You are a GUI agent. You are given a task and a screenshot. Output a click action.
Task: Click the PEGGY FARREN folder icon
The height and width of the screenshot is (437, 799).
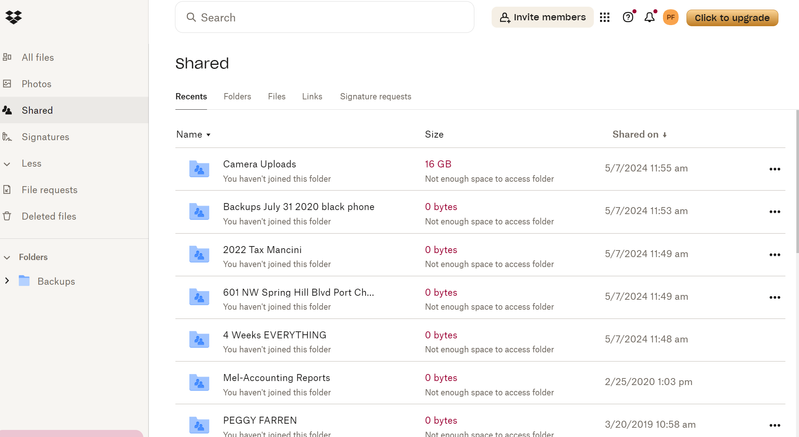click(199, 425)
